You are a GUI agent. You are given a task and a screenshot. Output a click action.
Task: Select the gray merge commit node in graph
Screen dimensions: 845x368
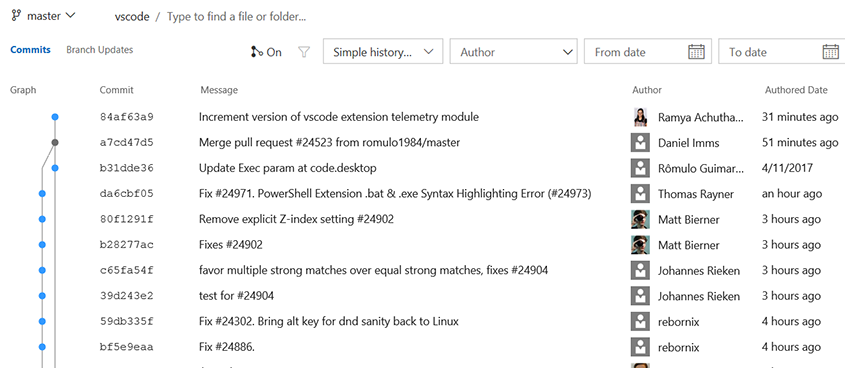pyautogui.click(x=55, y=142)
